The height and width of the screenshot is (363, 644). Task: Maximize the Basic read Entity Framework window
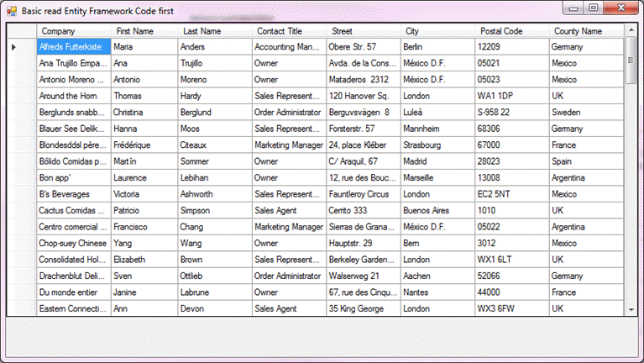click(x=594, y=8)
